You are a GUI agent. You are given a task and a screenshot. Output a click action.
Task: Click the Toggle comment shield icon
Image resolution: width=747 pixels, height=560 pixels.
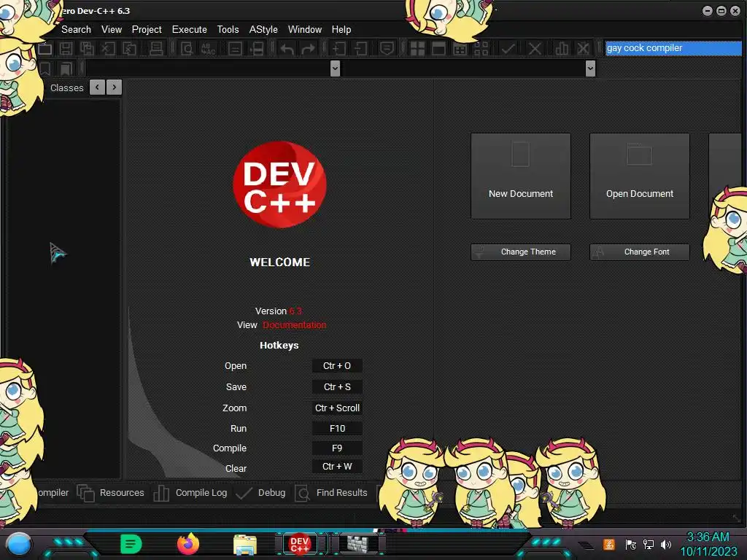(x=387, y=49)
